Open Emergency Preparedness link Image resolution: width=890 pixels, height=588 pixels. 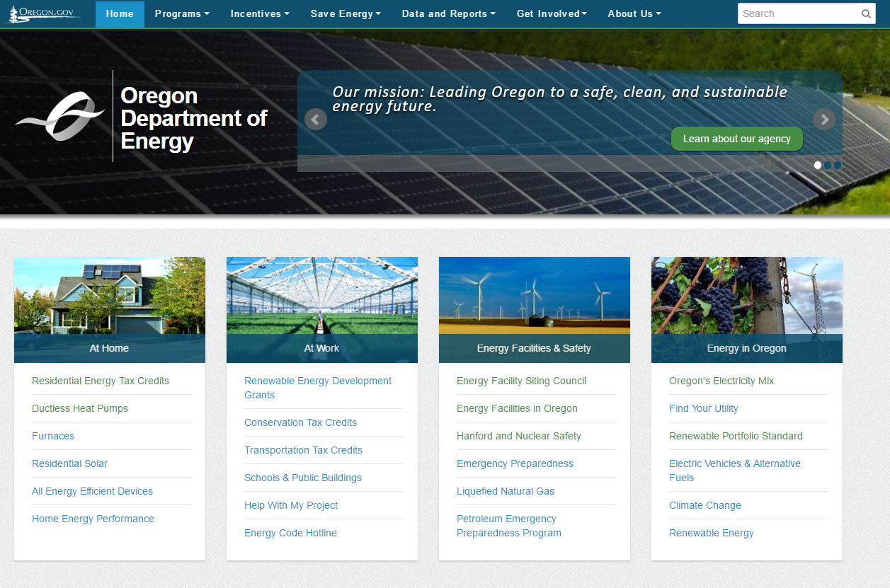point(515,463)
